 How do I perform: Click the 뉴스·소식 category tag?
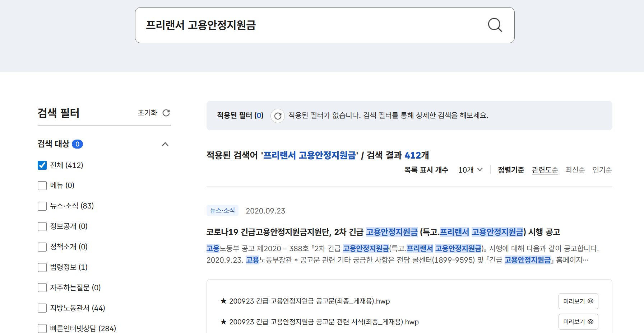pyautogui.click(x=222, y=210)
